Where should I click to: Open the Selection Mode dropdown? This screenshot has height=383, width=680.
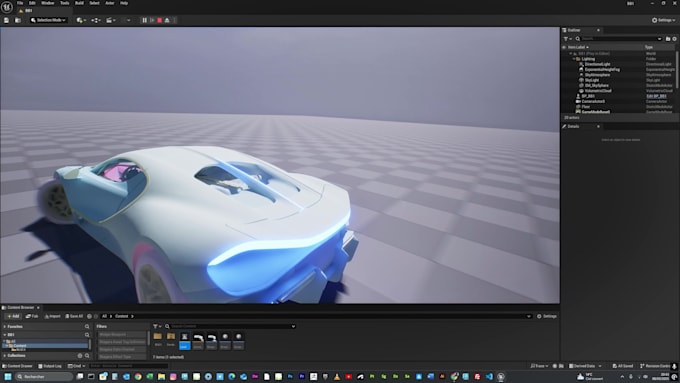point(49,20)
